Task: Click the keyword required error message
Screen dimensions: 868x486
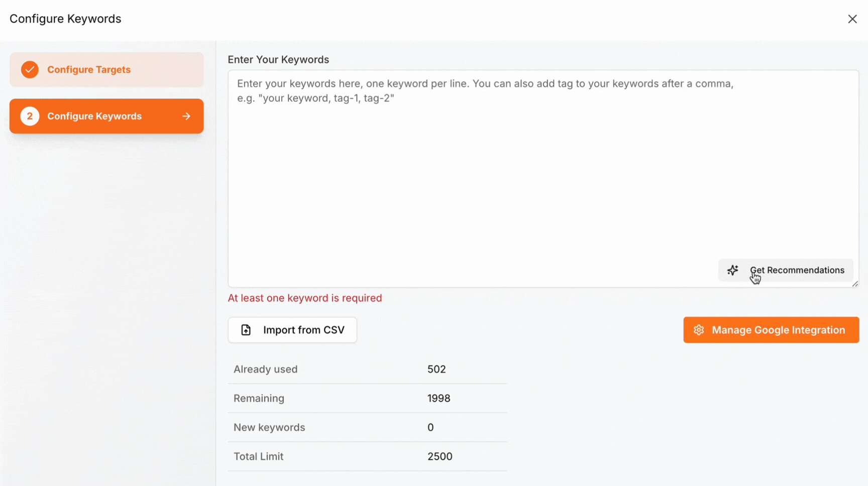Action: (304, 298)
